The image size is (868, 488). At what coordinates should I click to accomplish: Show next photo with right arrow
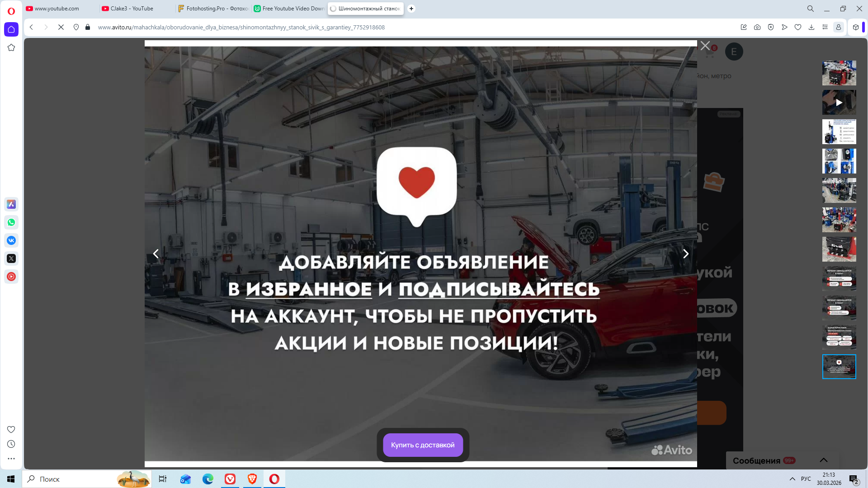click(x=685, y=254)
